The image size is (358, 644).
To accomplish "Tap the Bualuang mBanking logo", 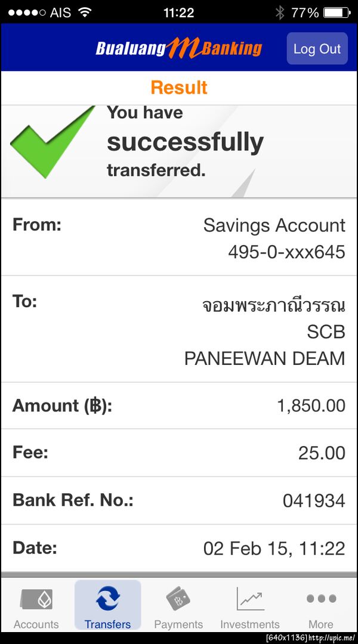I will (x=179, y=47).
